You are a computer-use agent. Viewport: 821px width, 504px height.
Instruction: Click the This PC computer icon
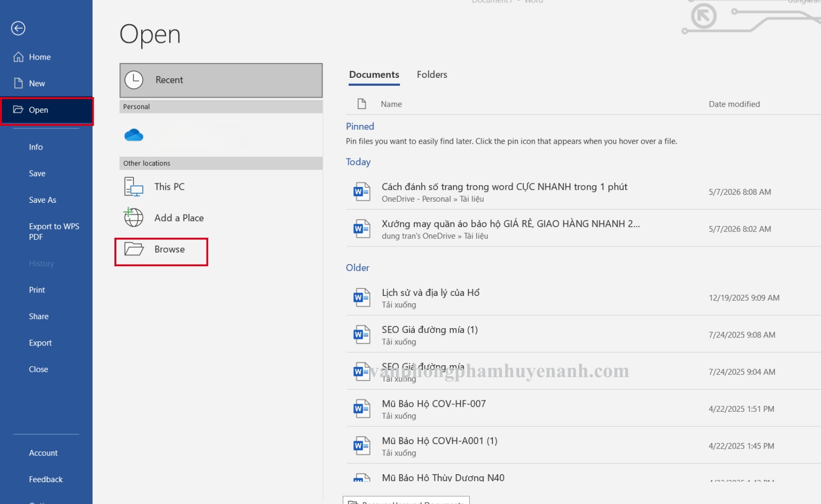[134, 187]
